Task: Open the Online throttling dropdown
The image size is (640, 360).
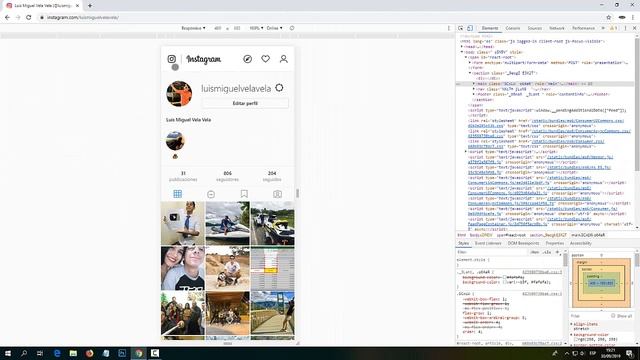Action: (274, 28)
